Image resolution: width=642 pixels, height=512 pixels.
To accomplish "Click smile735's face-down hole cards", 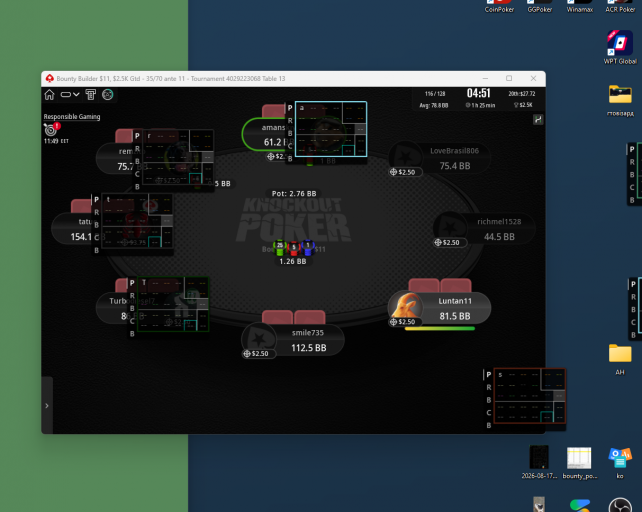I will [x=294, y=317].
